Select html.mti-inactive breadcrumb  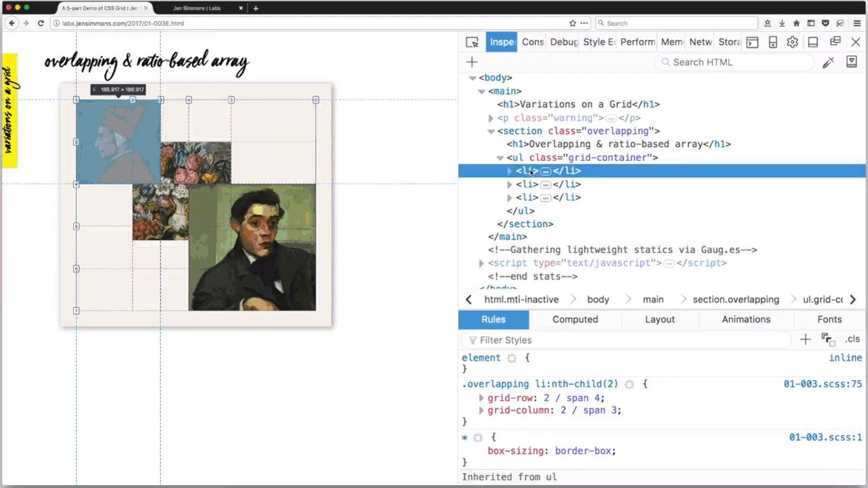[522, 299]
